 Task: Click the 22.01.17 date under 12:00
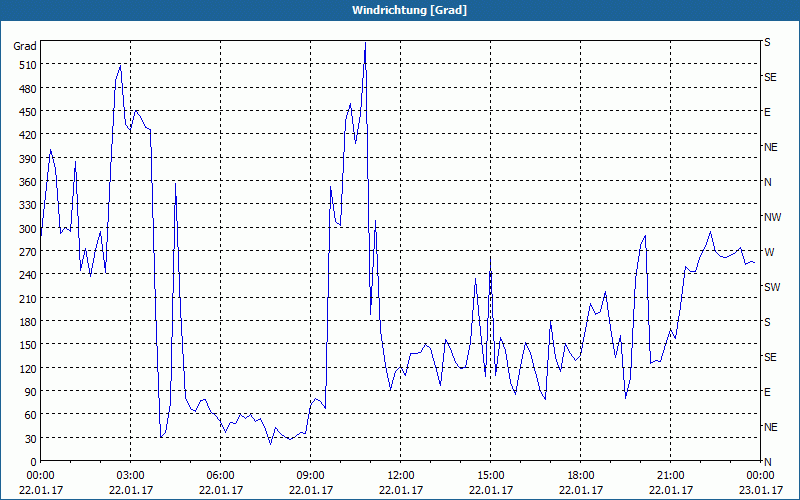pyautogui.click(x=401, y=490)
